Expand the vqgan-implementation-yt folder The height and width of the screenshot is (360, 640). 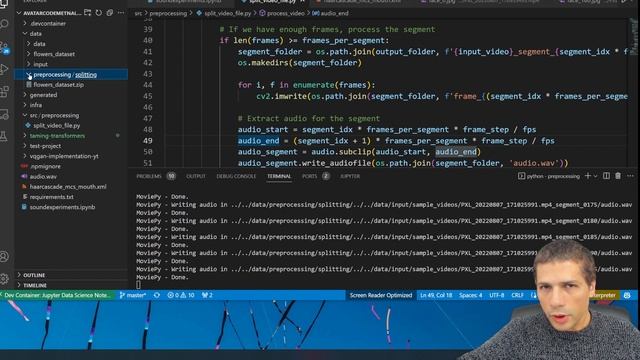[x=64, y=156]
